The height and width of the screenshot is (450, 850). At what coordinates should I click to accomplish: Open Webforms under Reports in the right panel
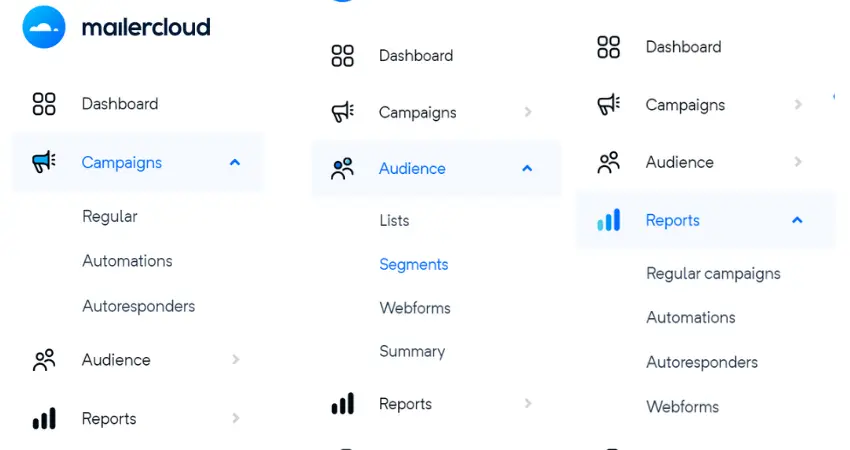coord(683,407)
